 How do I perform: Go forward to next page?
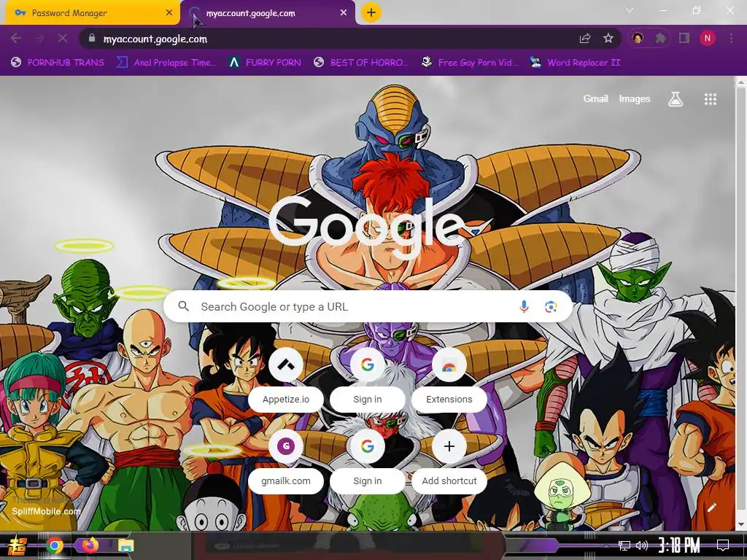pos(39,38)
